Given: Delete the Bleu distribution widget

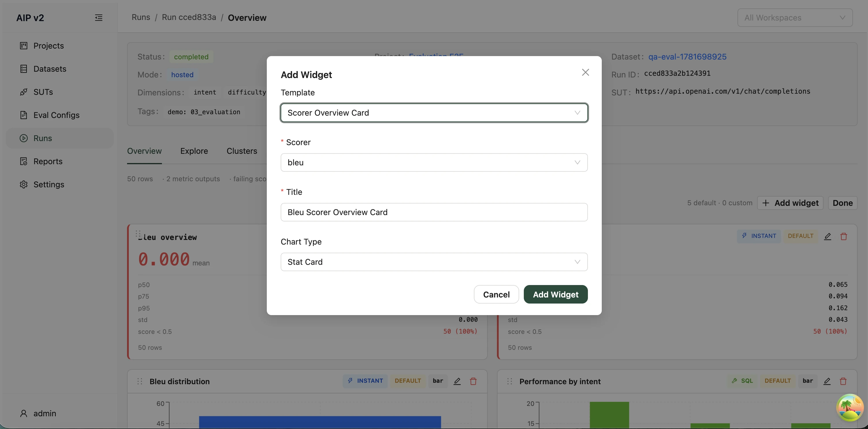Looking at the screenshot, I should pyautogui.click(x=473, y=381).
